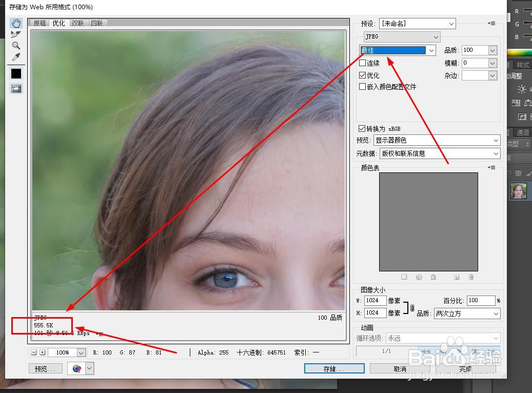Select the Eyedropper tool
This screenshot has height=393, width=532.
click(16, 57)
